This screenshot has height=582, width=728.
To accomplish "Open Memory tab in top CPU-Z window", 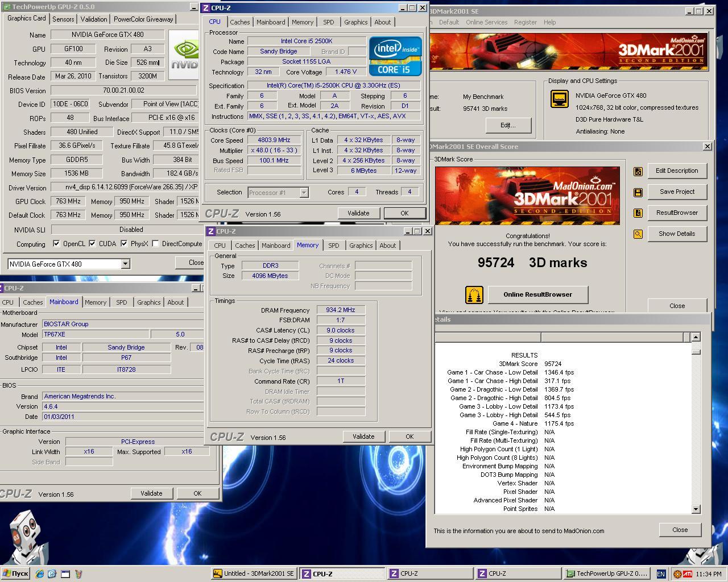I will [x=303, y=22].
